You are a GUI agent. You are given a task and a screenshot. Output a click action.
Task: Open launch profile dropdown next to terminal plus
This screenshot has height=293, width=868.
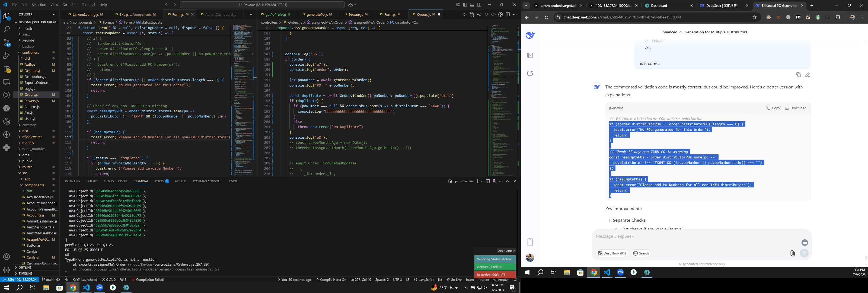pyautogui.click(x=482, y=181)
